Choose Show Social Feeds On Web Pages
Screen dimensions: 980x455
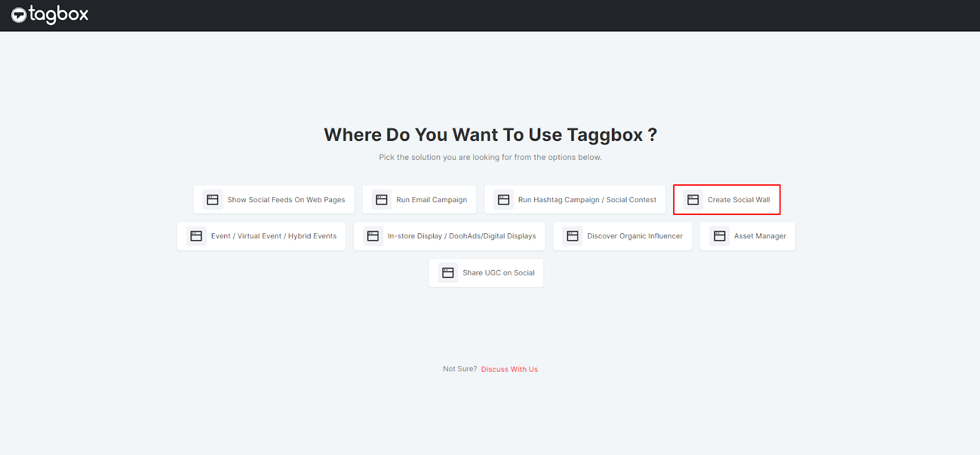pos(274,200)
